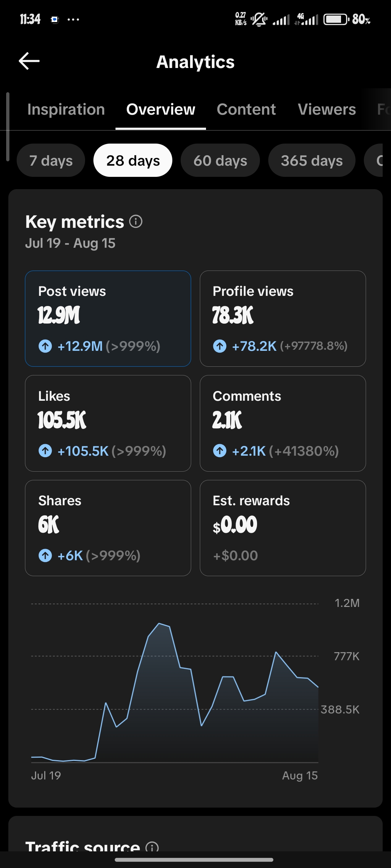Tap the up arrow in Post views
This screenshot has height=868, width=391.
point(45,346)
